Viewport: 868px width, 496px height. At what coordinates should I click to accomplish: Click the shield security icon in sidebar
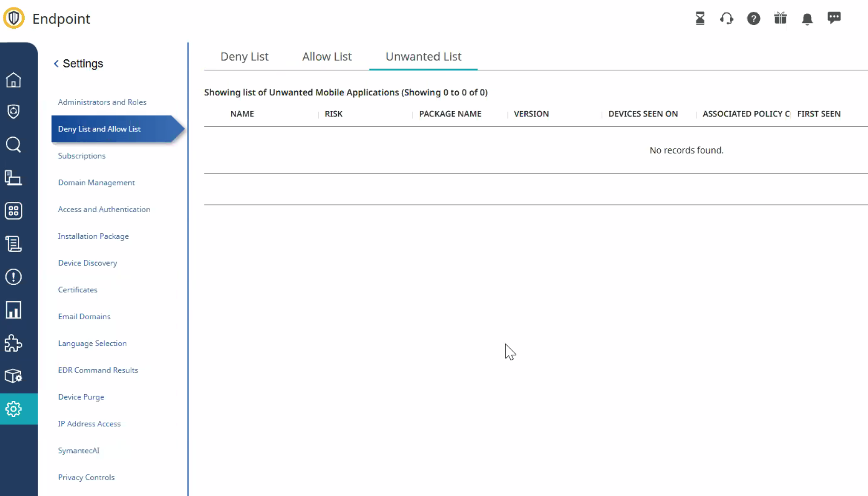pyautogui.click(x=13, y=112)
